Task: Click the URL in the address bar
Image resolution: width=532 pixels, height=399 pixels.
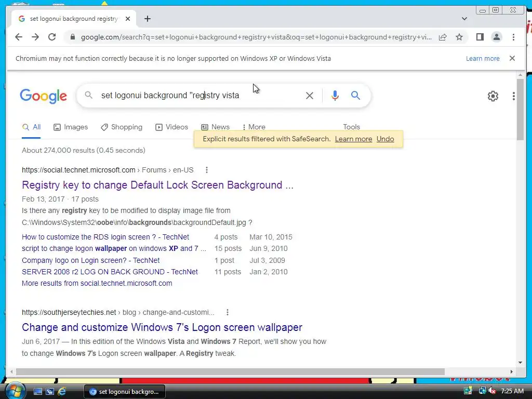Action: coord(256,37)
